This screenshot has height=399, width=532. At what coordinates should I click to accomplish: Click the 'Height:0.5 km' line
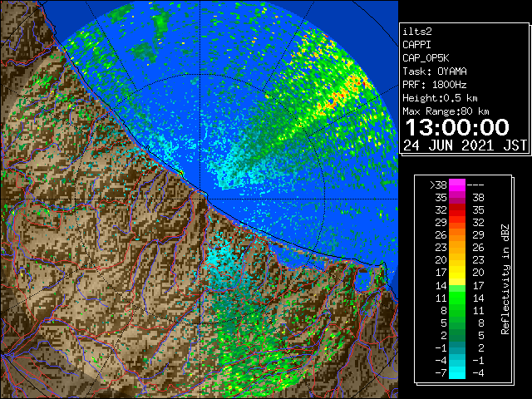(440, 98)
